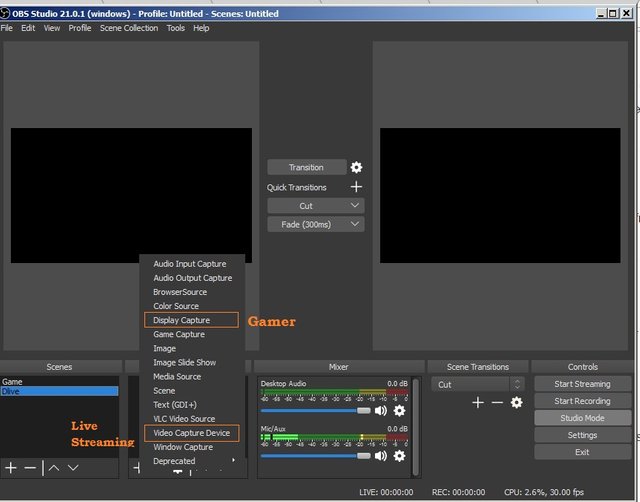Expand the Cut quick transition dropdown
This screenshot has width=640, height=502.
tap(355, 206)
